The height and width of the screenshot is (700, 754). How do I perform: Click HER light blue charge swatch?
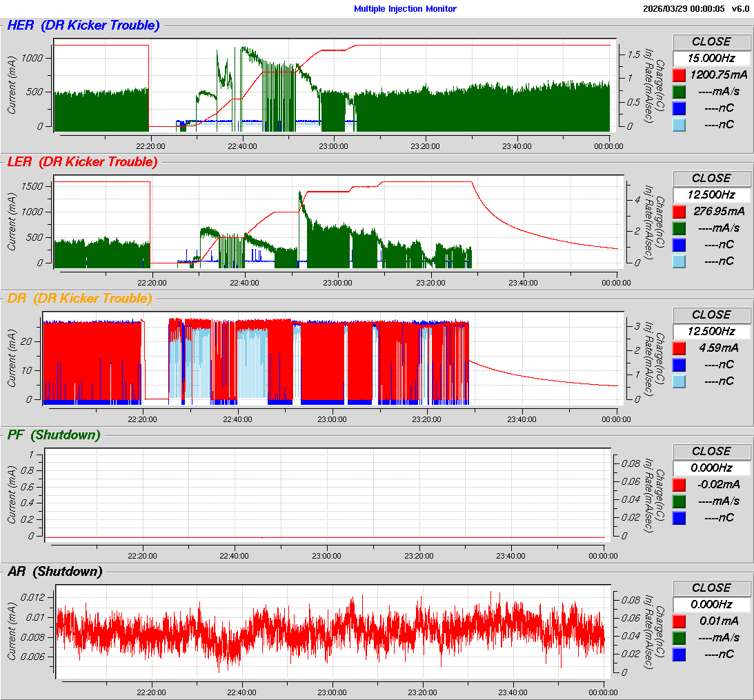point(679,125)
